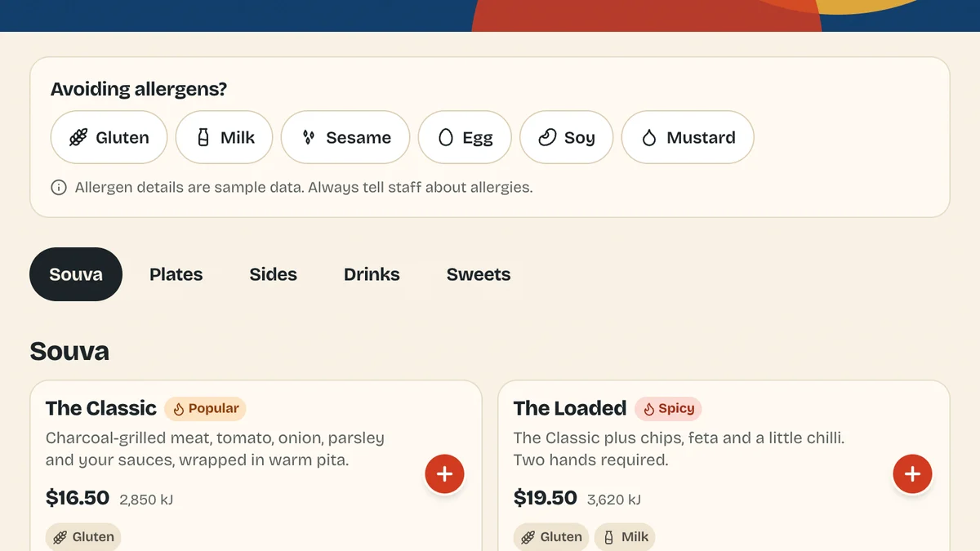The height and width of the screenshot is (551, 980).
Task: Click The Classic item title
Action: (101, 408)
